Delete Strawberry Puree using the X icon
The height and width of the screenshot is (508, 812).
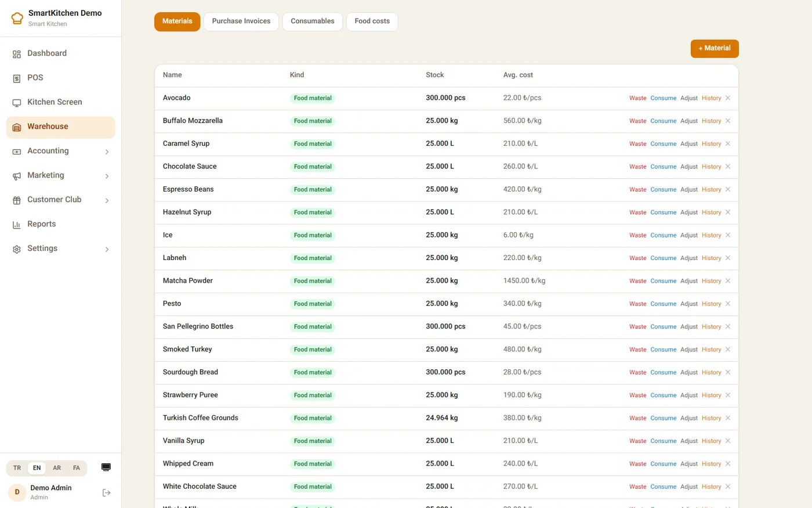point(728,395)
